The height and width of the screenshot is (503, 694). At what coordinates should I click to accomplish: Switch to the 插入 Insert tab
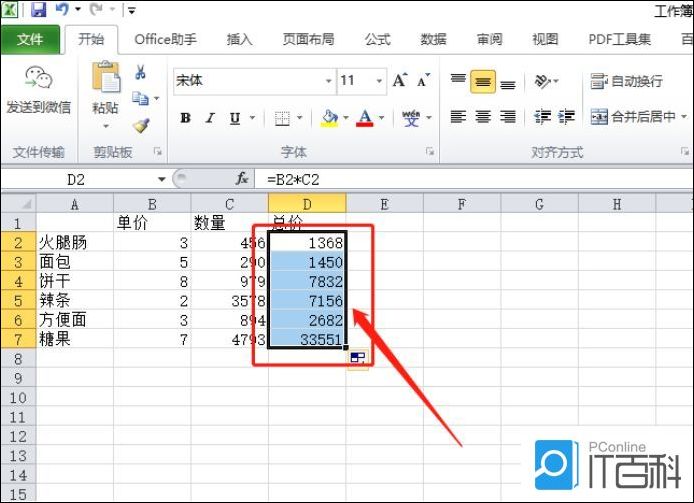point(239,39)
